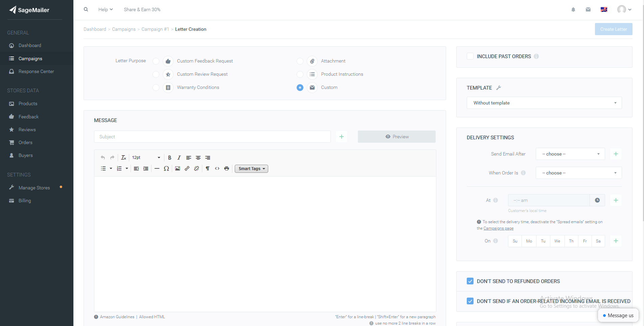644x326 pixels.
Task: Increase indent in editor
Action: 146,168
